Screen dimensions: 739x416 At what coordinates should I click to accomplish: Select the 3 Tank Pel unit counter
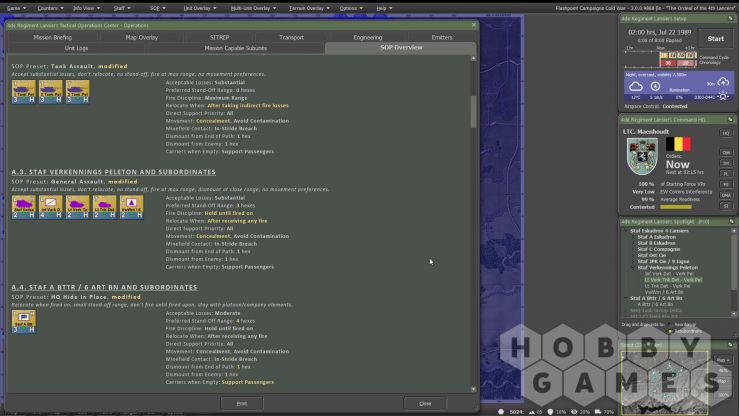point(77,91)
